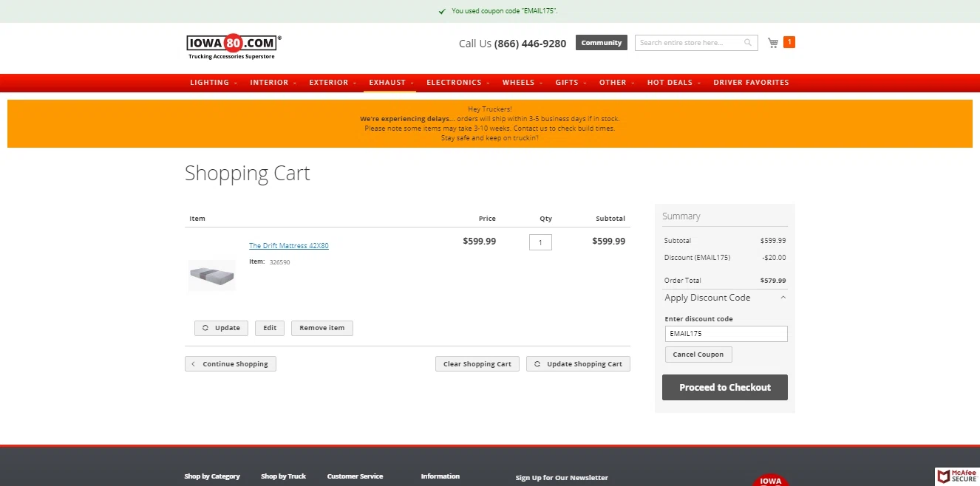Click the search magnifier icon
The width and height of the screenshot is (980, 486).
click(748, 43)
